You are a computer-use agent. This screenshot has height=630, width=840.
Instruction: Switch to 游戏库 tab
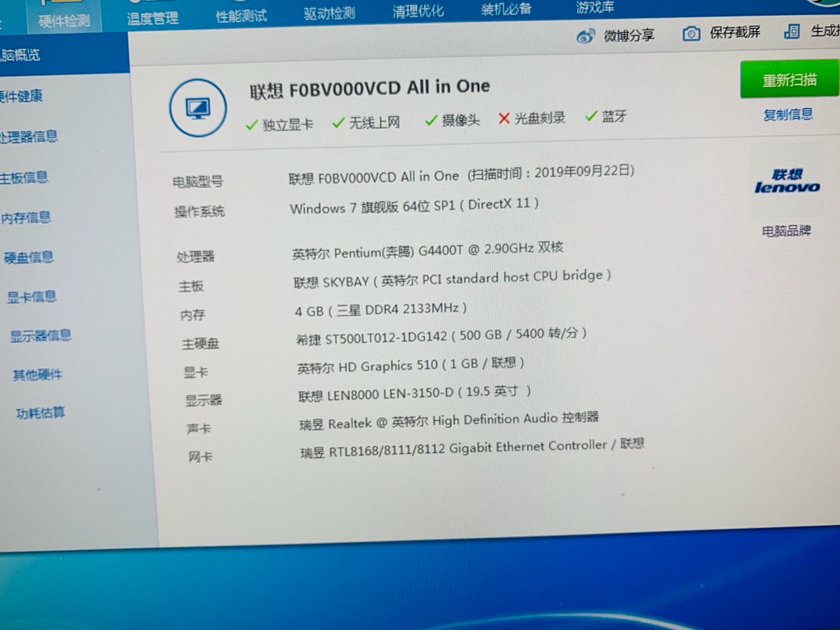pos(595,7)
